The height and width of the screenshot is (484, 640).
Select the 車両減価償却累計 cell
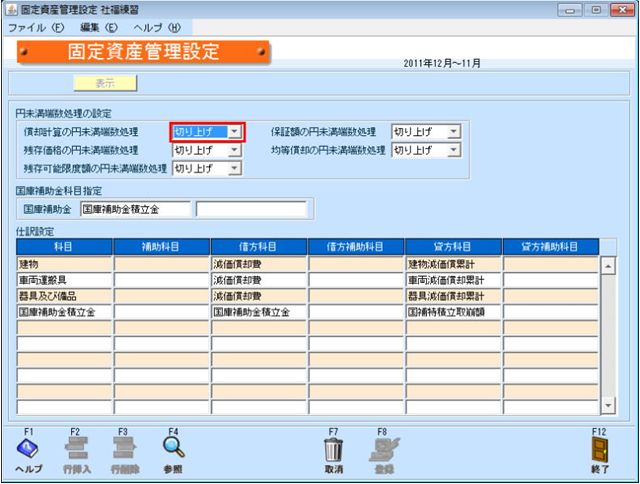453,280
